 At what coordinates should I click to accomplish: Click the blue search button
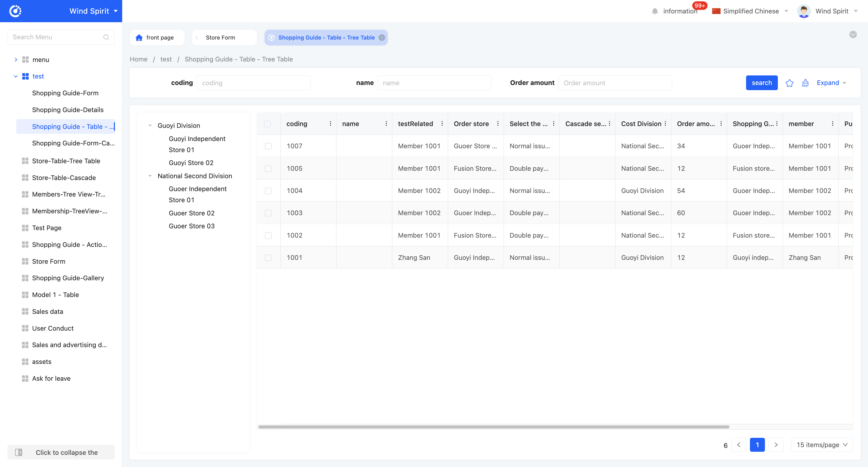762,83
